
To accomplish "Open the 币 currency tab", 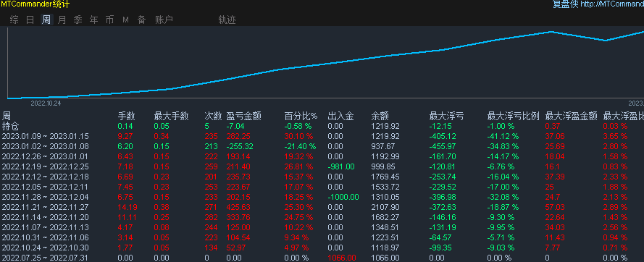I will pyautogui.click(x=109, y=20).
